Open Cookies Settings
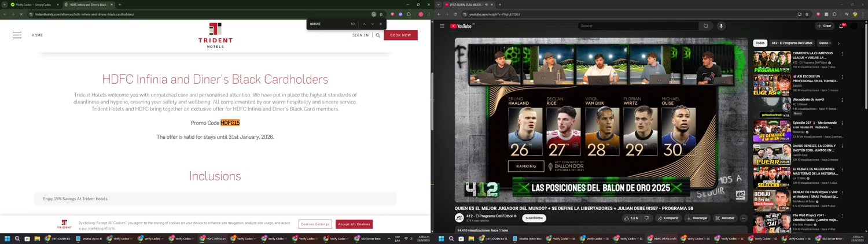 [315, 224]
